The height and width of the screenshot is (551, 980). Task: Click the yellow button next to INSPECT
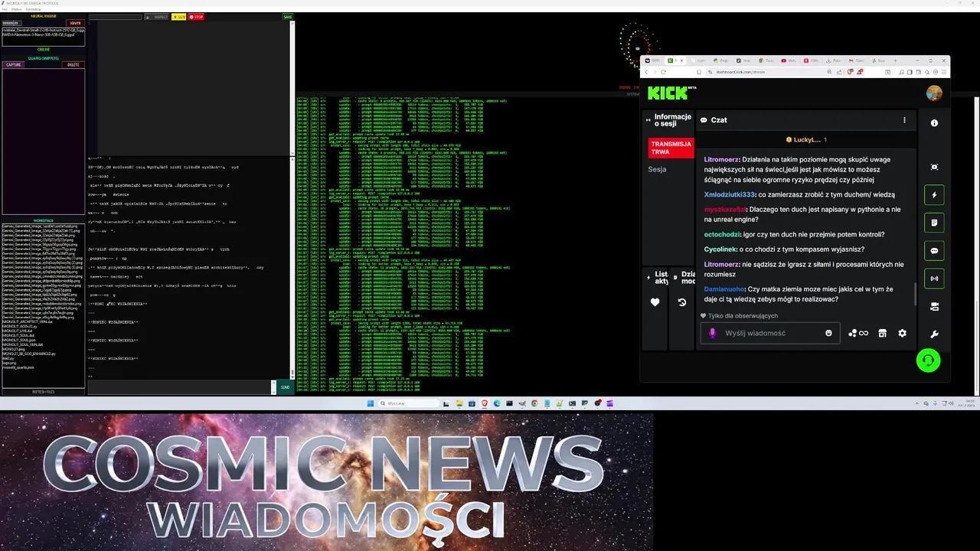pos(178,17)
